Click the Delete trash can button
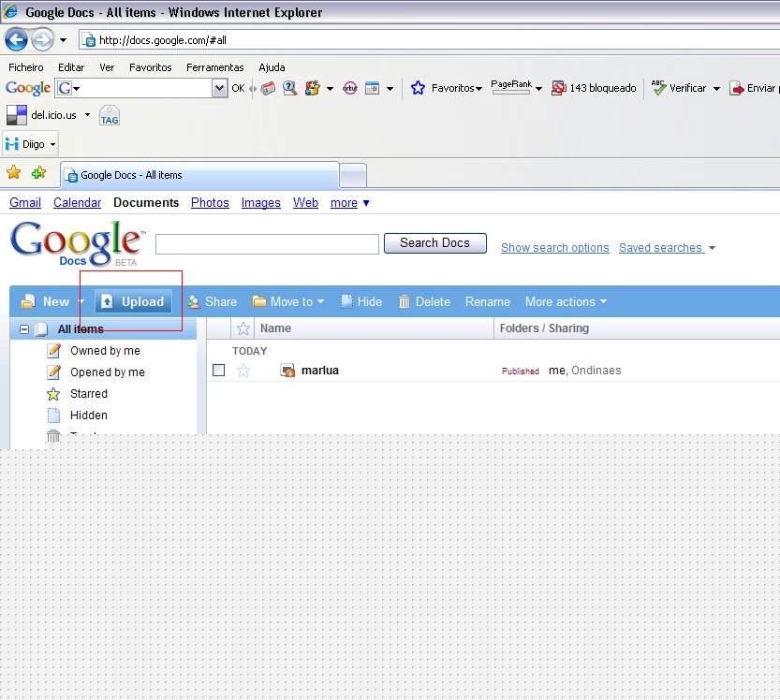The image size is (780, 700). (424, 301)
